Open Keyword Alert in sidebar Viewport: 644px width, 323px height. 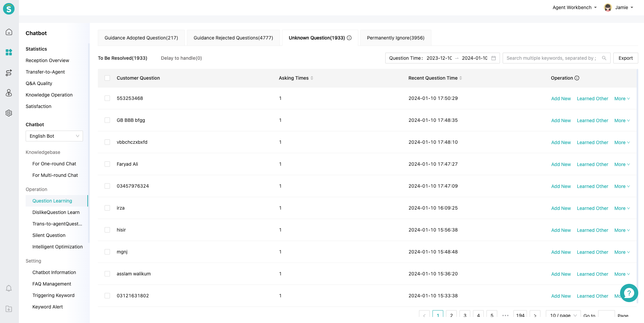point(48,307)
